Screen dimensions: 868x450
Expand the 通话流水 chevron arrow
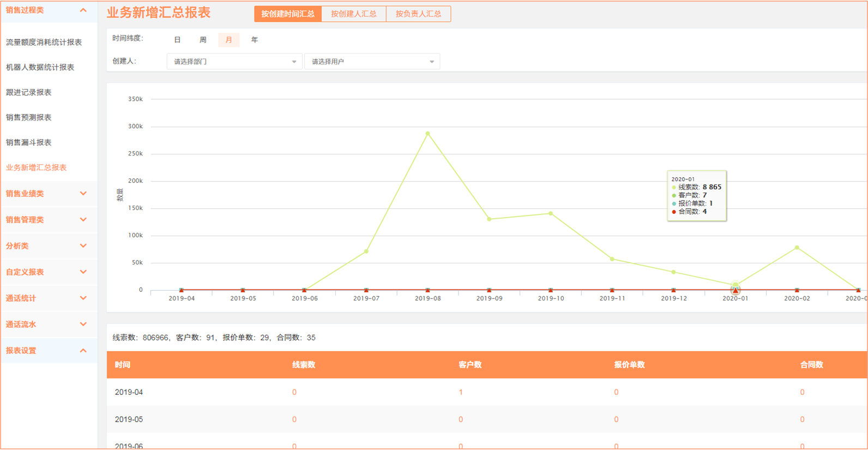83,325
